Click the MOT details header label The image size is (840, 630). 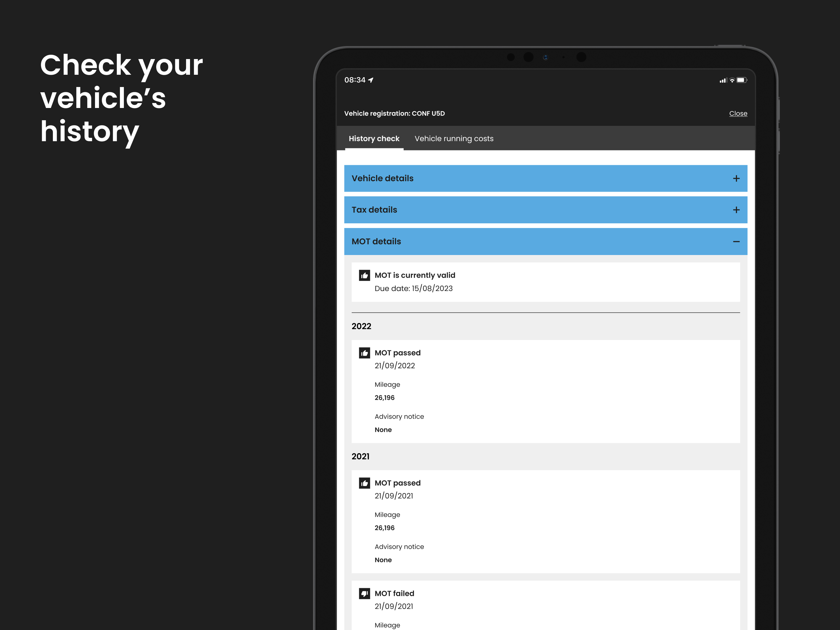point(376,242)
